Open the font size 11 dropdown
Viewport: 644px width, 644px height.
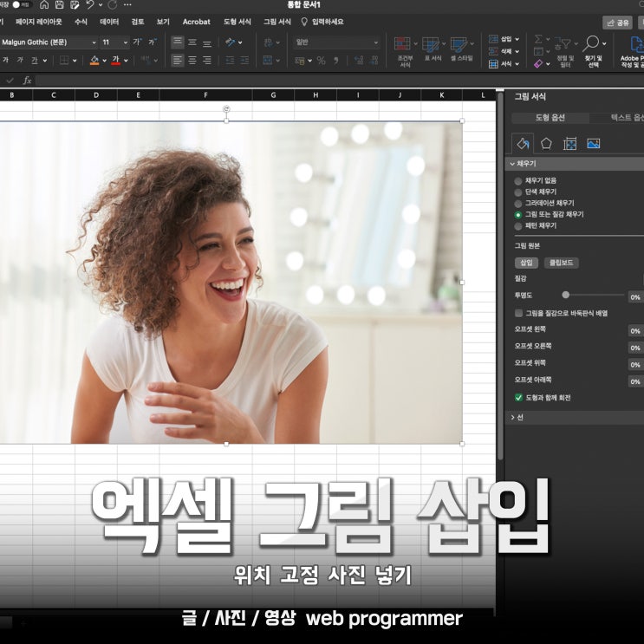click(126, 42)
